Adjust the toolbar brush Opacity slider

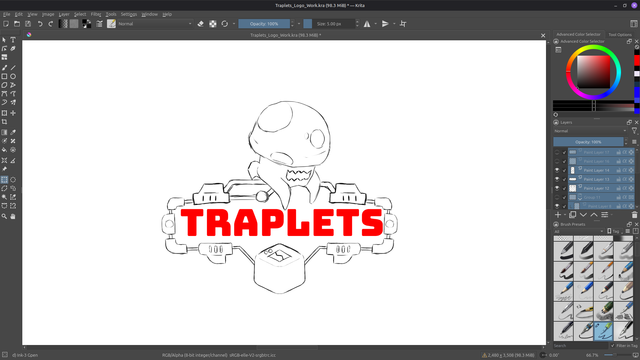264,24
